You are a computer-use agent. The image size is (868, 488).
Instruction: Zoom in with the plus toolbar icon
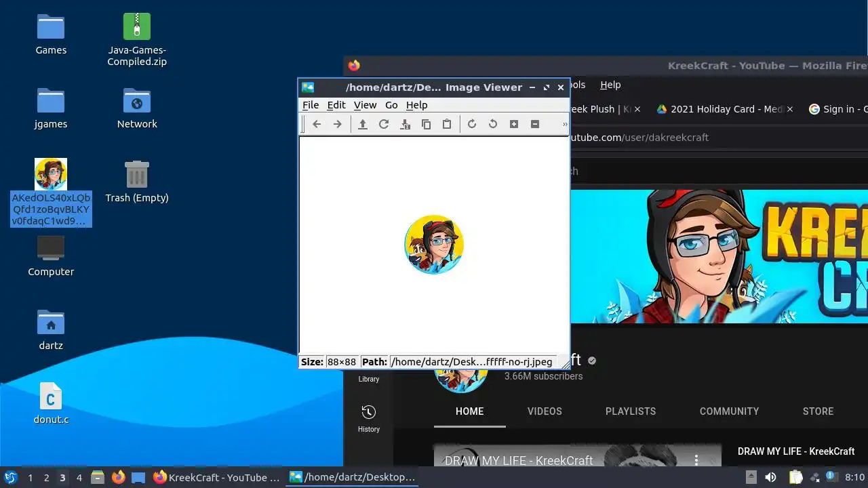click(x=514, y=124)
